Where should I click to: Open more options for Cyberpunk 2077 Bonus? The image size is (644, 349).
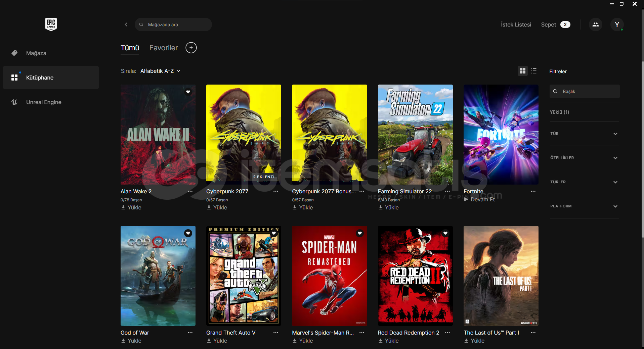click(x=362, y=191)
